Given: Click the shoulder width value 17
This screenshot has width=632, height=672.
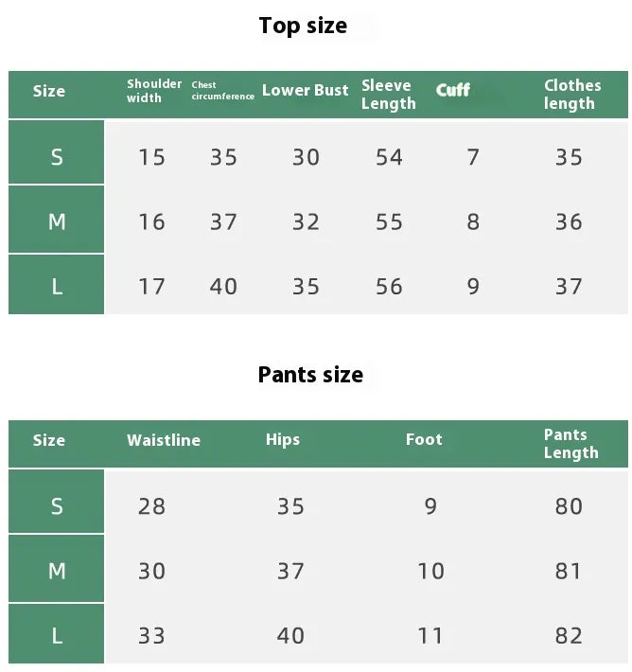Looking at the screenshot, I should tap(151, 287).
